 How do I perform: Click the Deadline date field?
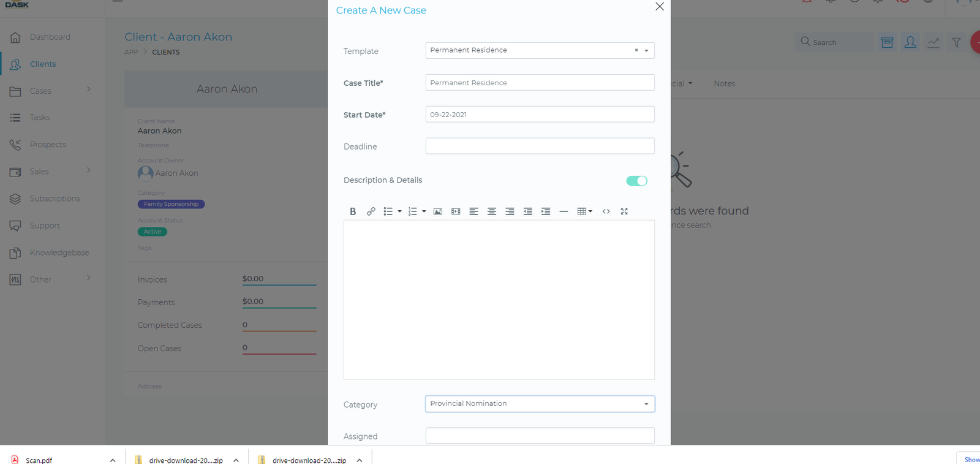click(540, 146)
